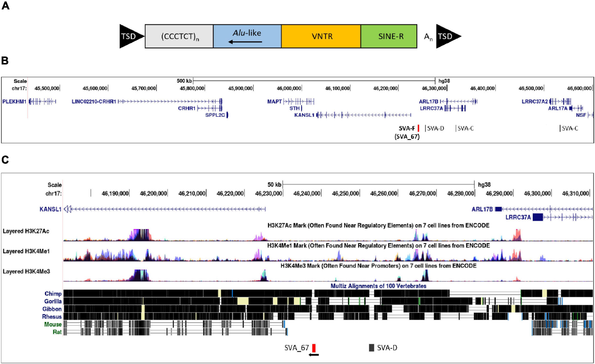Click the 50 kb scale label
Image resolution: width=595 pixels, height=364 pixels.
click(274, 185)
